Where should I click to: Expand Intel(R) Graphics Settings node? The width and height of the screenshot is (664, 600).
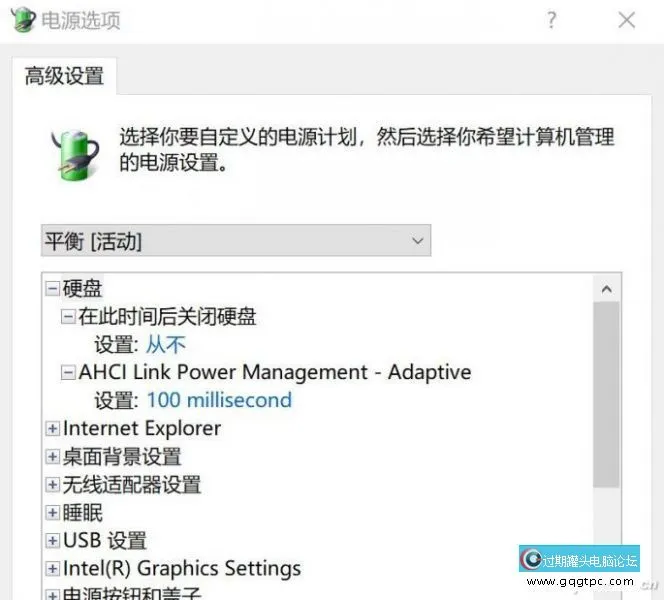tap(53, 568)
